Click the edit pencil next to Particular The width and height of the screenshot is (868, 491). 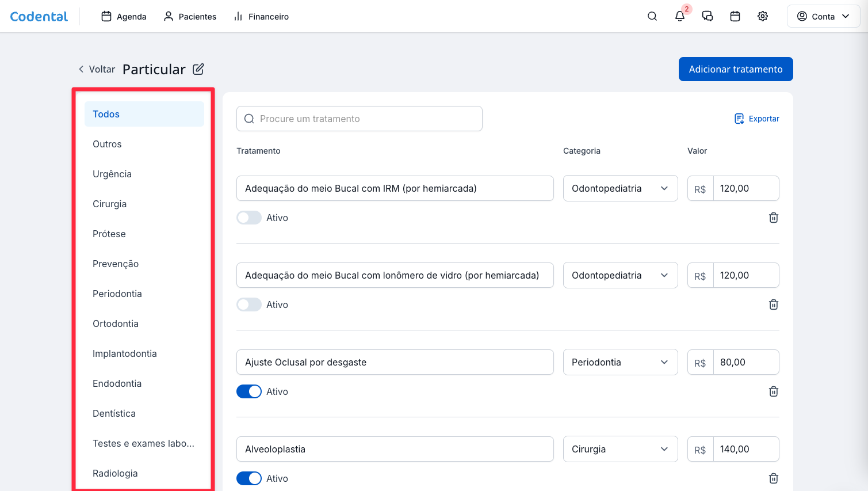(x=198, y=69)
